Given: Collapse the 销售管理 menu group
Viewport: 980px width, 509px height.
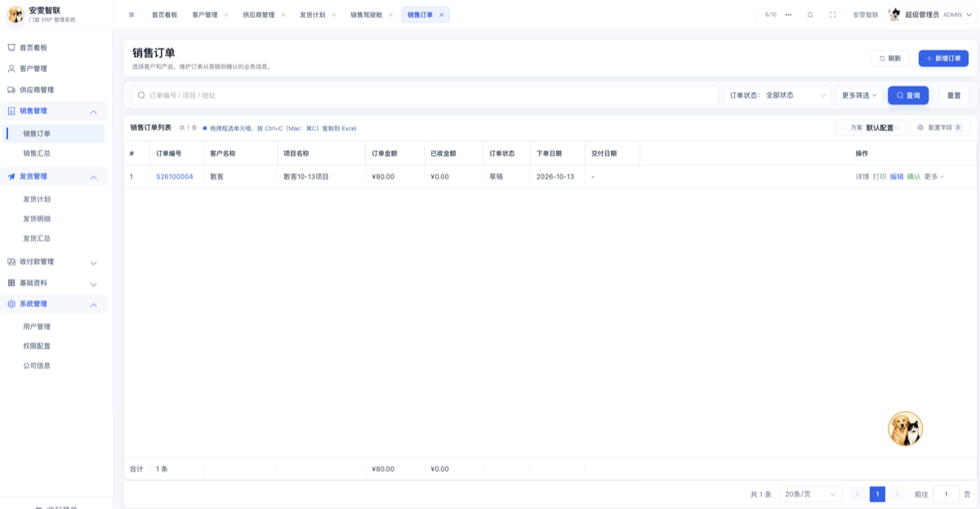Looking at the screenshot, I should click(x=93, y=112).
